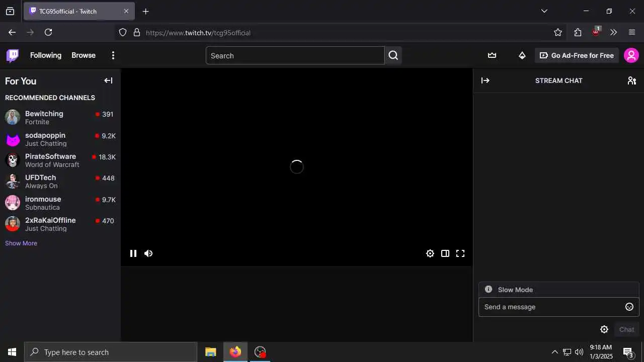Open ironmouse channel

pos(60,203)
